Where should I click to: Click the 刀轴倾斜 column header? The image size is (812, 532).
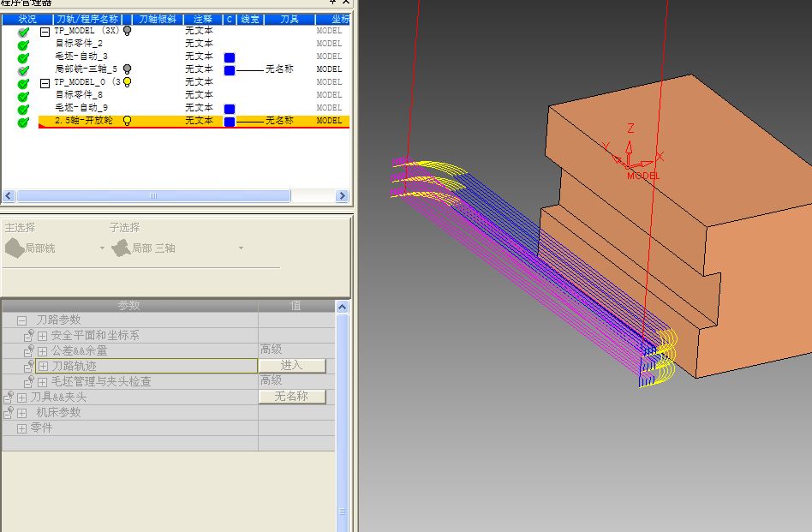pyautogui.click(x=158, y=19)
